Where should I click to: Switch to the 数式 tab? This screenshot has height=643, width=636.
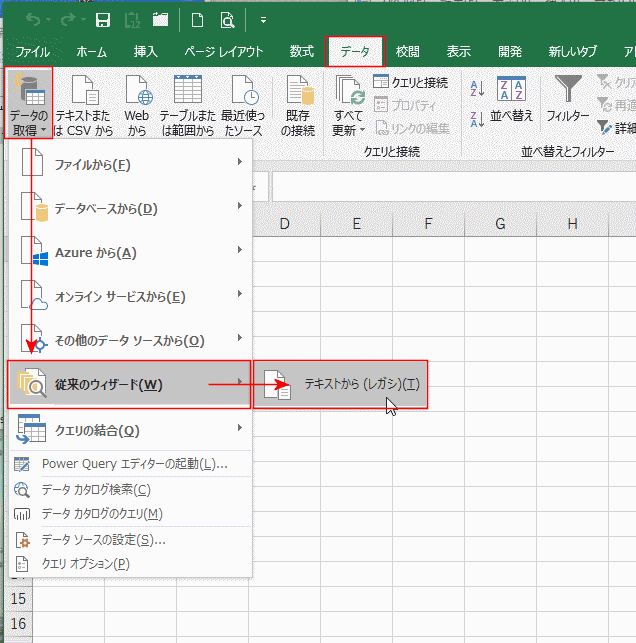click(302, 52)
